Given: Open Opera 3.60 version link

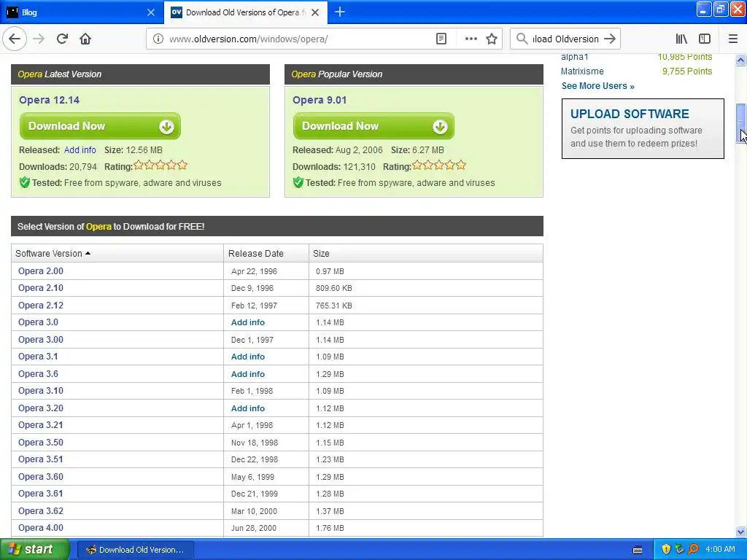Looking at the screenshot, I should (41, 477).
